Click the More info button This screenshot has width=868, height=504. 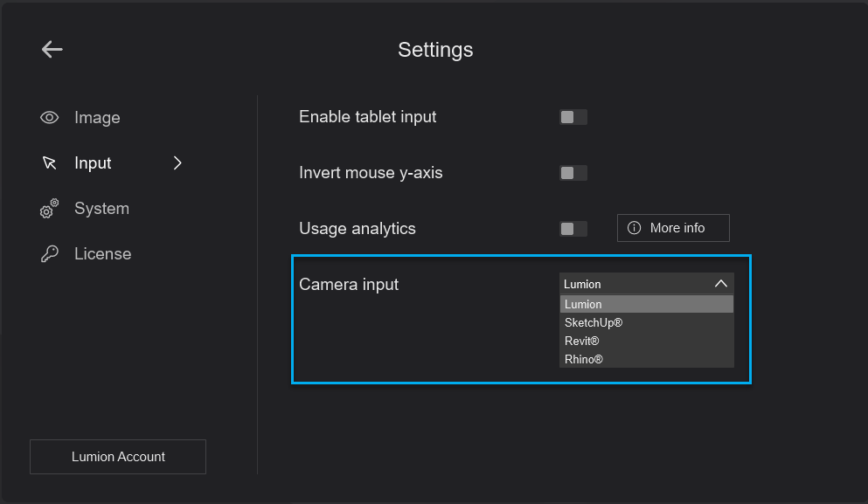pos(673,228)
